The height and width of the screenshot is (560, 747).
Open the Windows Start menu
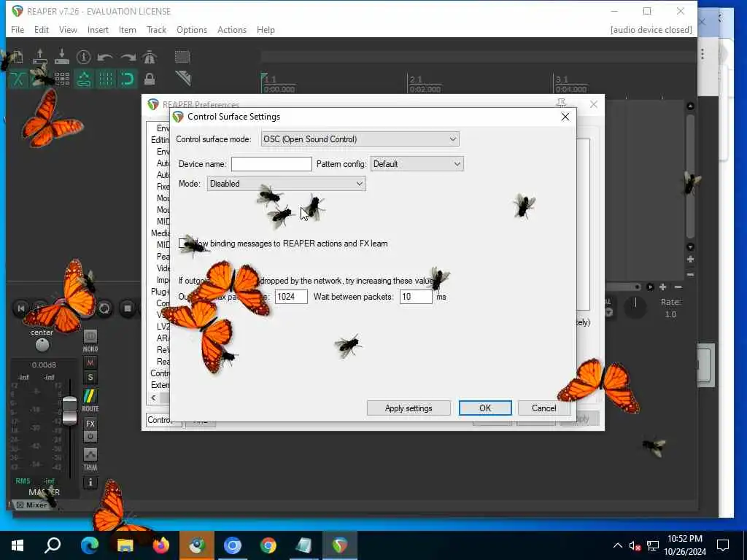pyautogui.click(x=18, y=545)
